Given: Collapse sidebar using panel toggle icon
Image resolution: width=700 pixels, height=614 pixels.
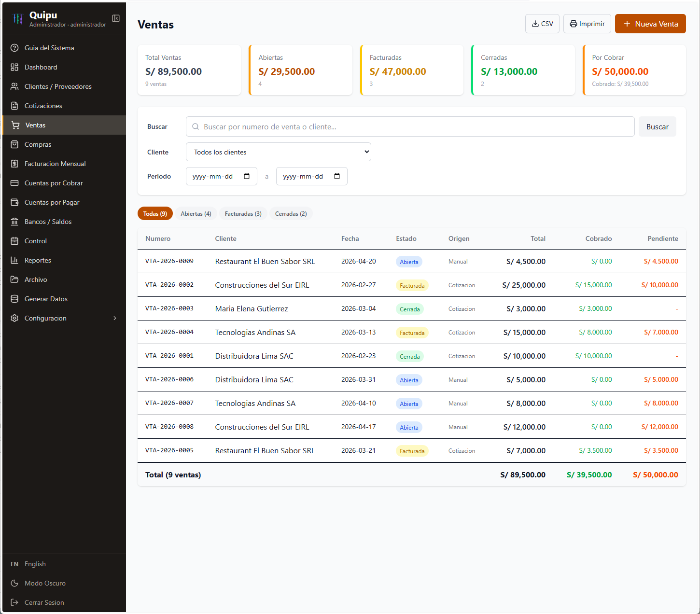Looking at the screenshot, I should tap(116, 18).
